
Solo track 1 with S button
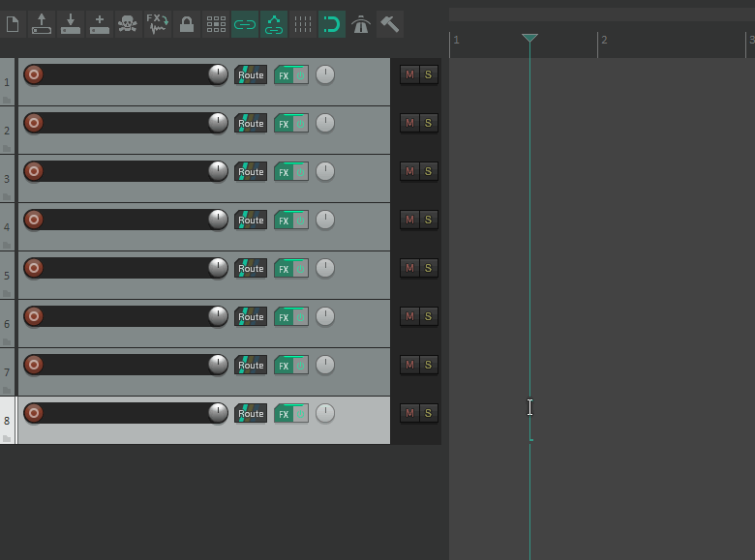(x=428, y=74)
